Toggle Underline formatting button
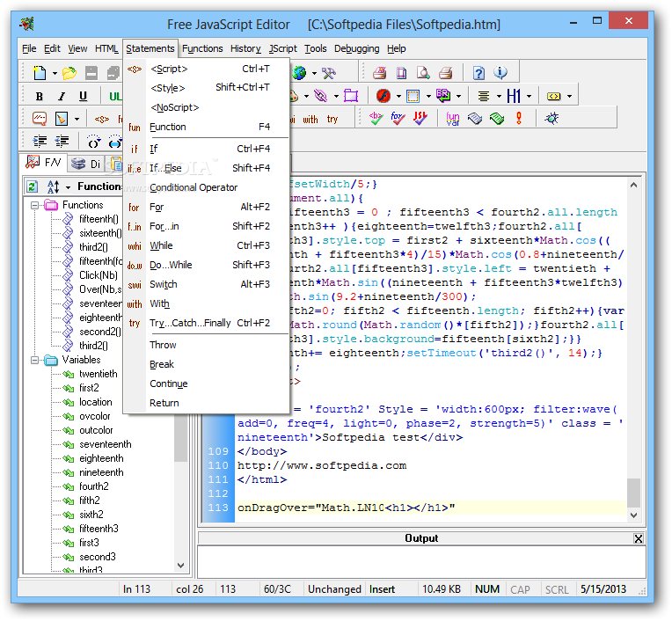Viewport: 672px width, 621px height. (x=84, y=97)
